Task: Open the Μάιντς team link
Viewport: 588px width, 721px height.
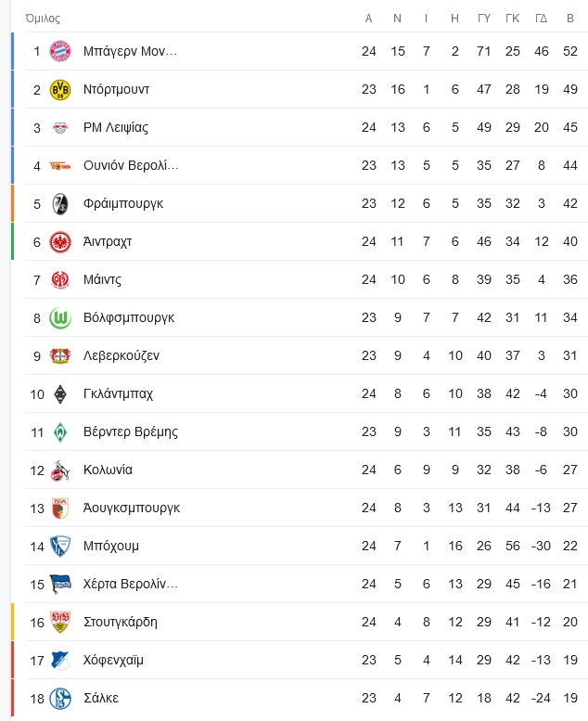Action: point(103,279)
